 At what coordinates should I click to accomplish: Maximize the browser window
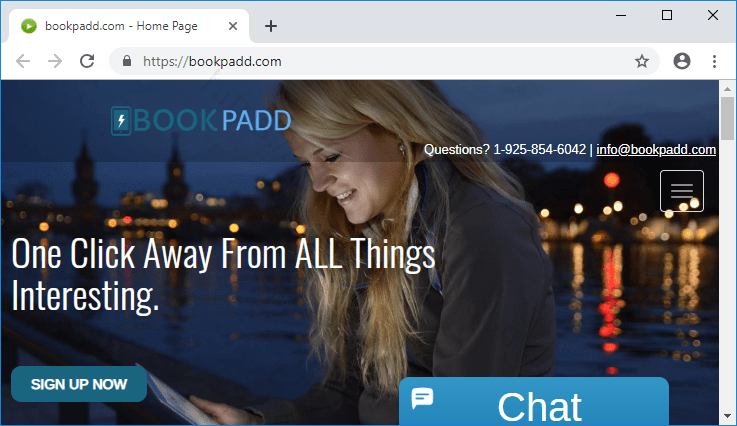pos(667,15)
